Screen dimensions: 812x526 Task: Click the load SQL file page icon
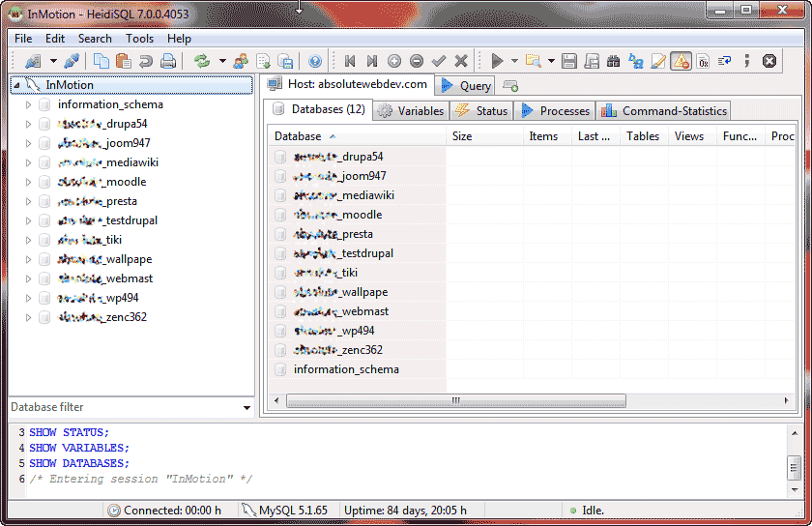coord(263,61)
